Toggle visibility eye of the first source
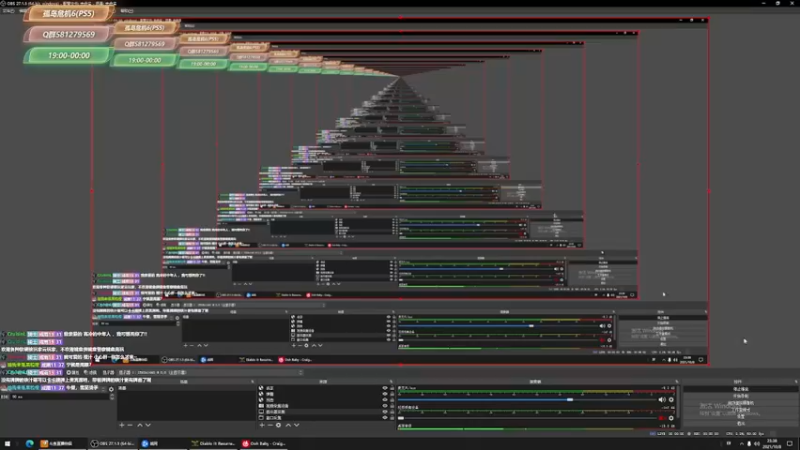The height and width of the screenshot is (450, 800). click(385, 388)
